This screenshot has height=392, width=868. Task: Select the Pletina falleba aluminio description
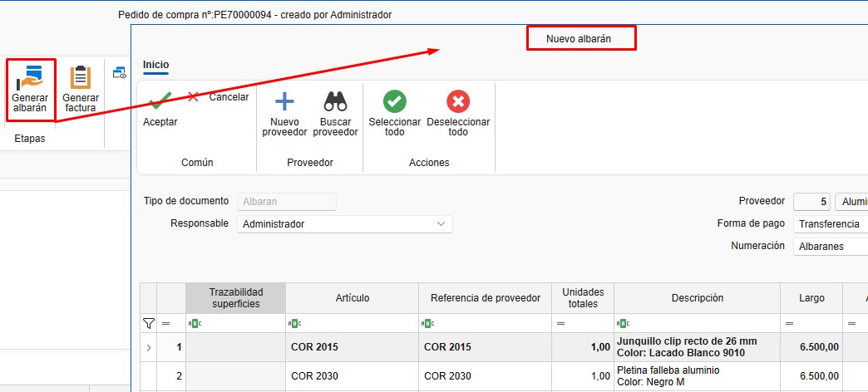click(698, 376)
